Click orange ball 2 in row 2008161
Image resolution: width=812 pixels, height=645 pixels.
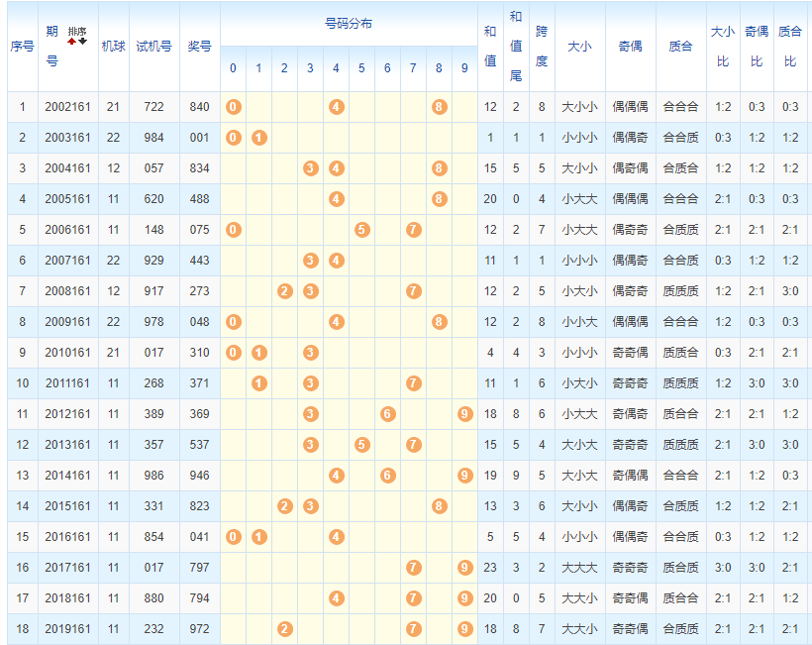(284, 291)
